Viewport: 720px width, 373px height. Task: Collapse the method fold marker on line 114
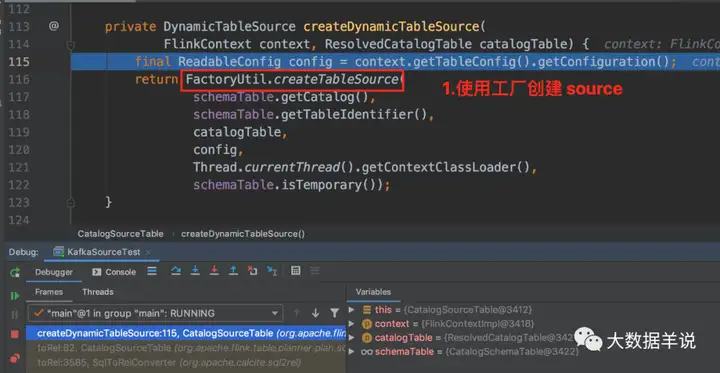pos(71,45)
